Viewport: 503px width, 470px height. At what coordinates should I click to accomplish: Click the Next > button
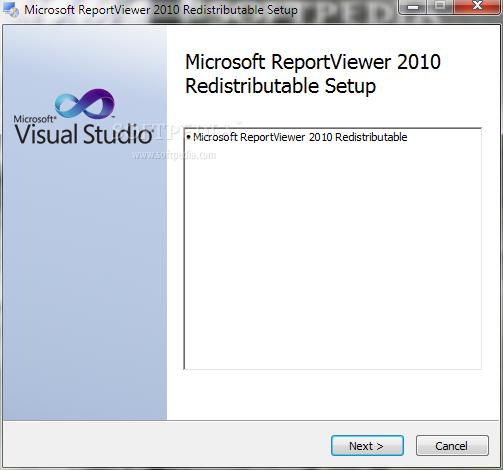pyautogui.click(x=367, y=446)
